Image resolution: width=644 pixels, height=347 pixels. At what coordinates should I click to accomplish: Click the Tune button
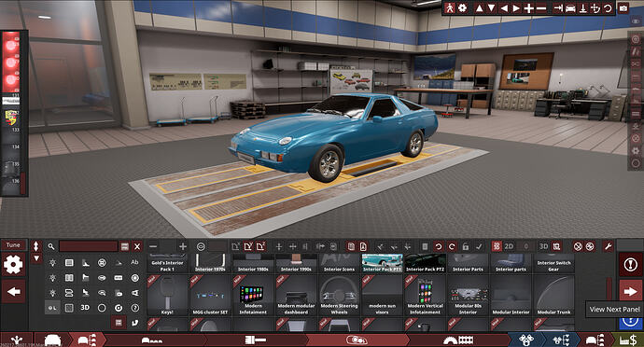pyautogui.click(x=13, y=245)
